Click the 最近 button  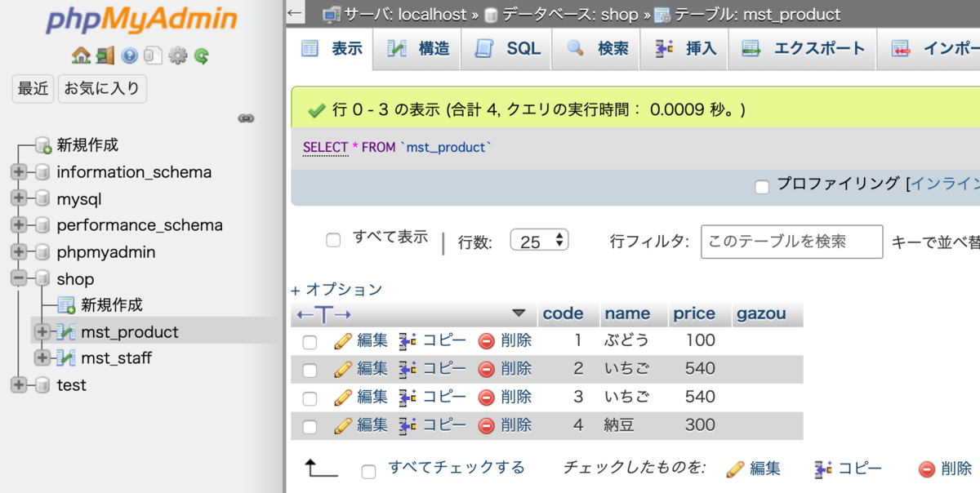pyautogui.click(x=33, y=88)
